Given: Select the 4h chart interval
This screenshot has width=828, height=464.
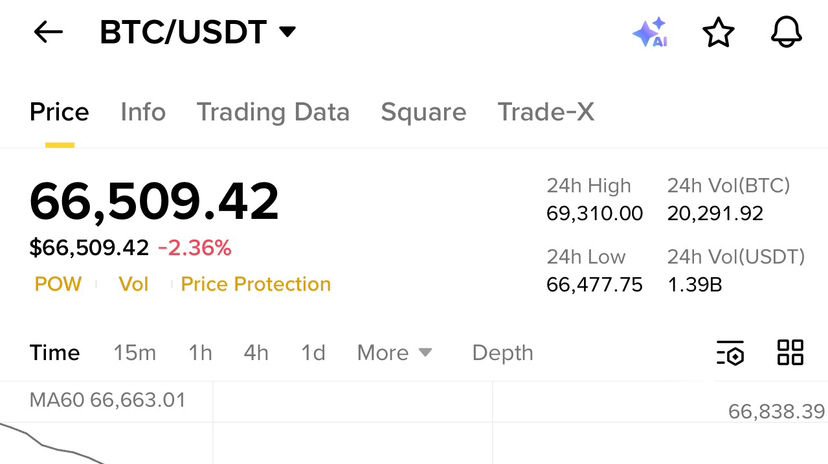Looking at the screenshot, I should point(256,353).
